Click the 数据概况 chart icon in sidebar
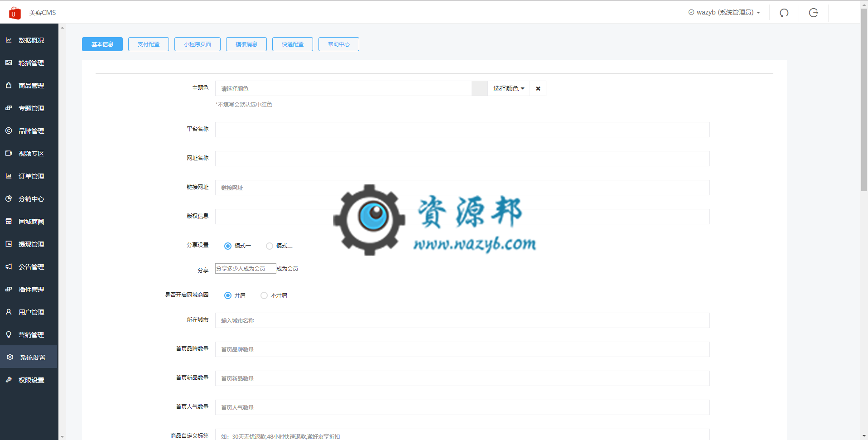 (9, 40)
